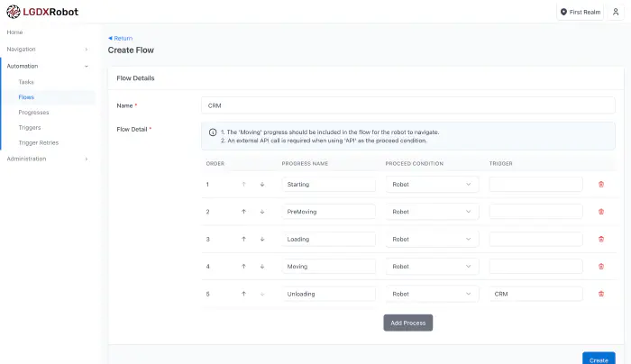This screenshot has width=631, height=364.
Task: Click trash icon for Moving row
Action: (601, 267)
